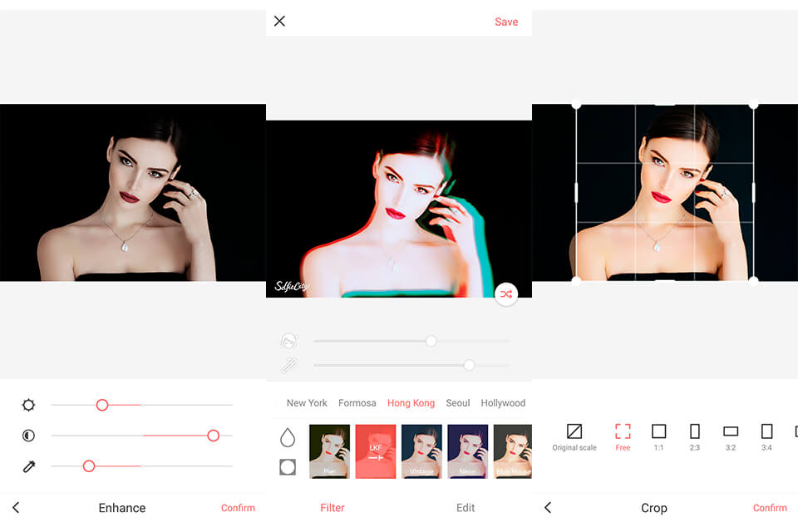Click the bottom-right crop corner handle
This screenshot has width=798, height=532.
click(x=754, y=280)
